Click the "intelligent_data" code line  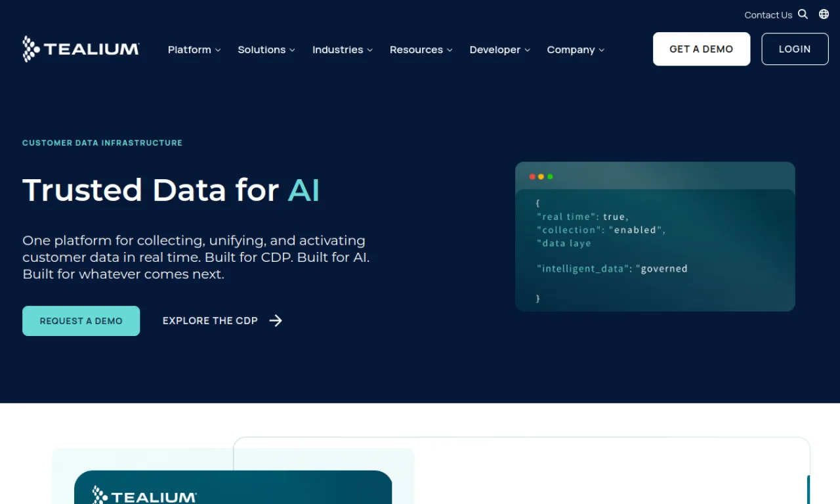(612, 268)
